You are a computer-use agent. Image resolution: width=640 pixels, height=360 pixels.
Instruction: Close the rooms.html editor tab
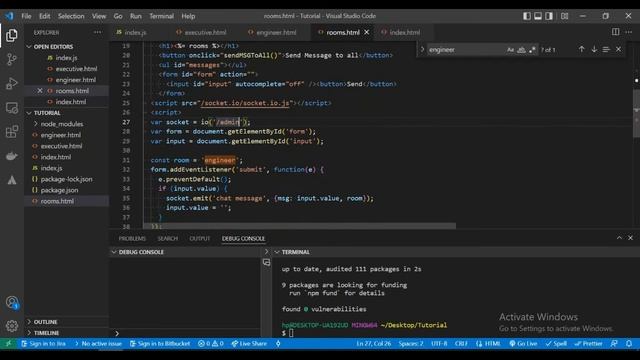pyautogui.click(x=367, y=32)
